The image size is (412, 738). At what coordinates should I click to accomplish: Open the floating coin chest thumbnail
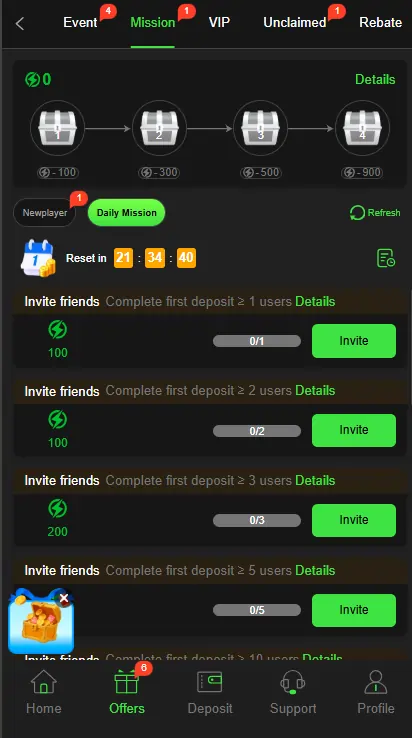tap(40, 621)
